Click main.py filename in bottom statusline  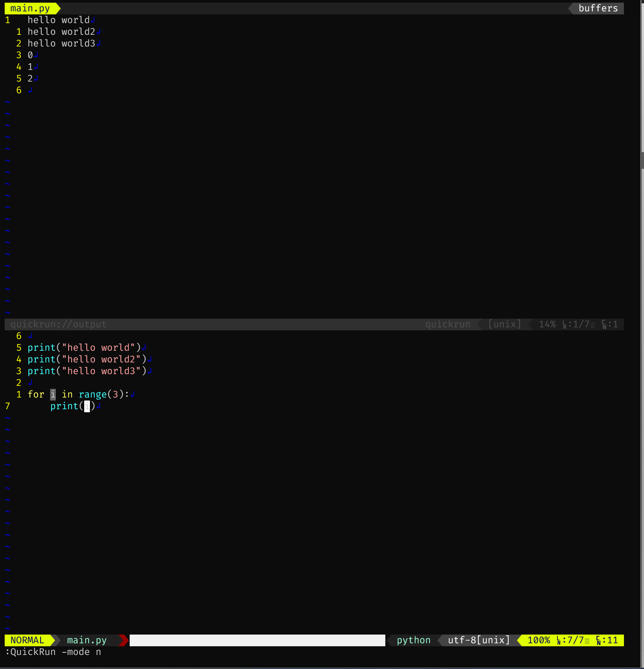coord(87,640)
